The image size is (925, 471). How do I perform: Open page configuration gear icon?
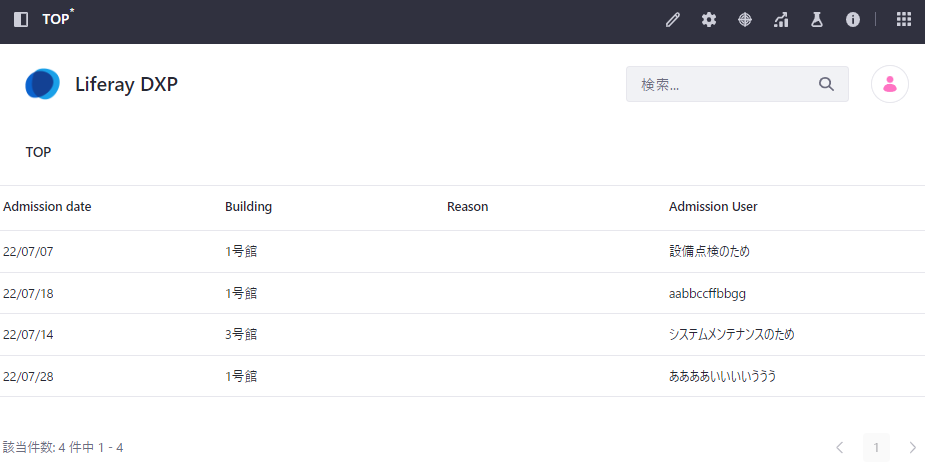pyautogui.click(x=709, y=20)
